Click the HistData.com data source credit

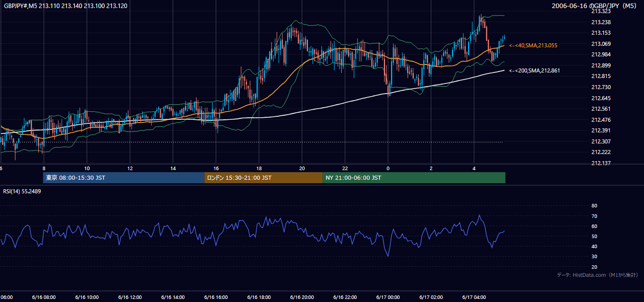tap(597, 275)
